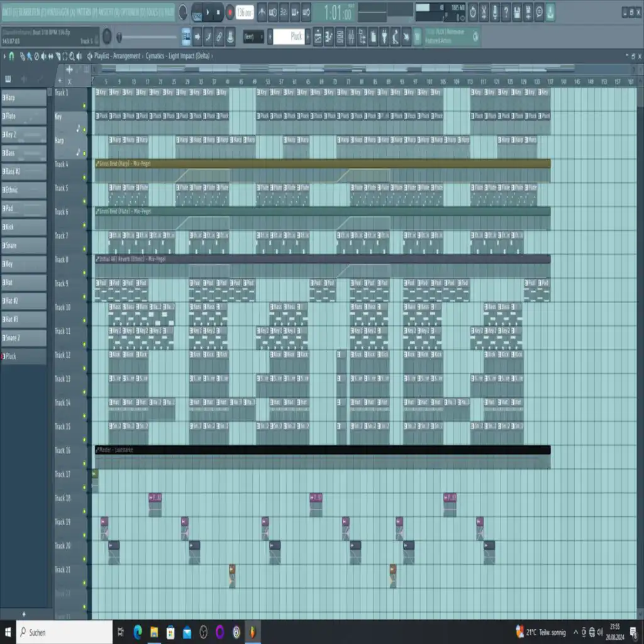Click next-pattern arrow right of Pluck
The width and height of the screenshot is (644, 644).
pos(308,37)
